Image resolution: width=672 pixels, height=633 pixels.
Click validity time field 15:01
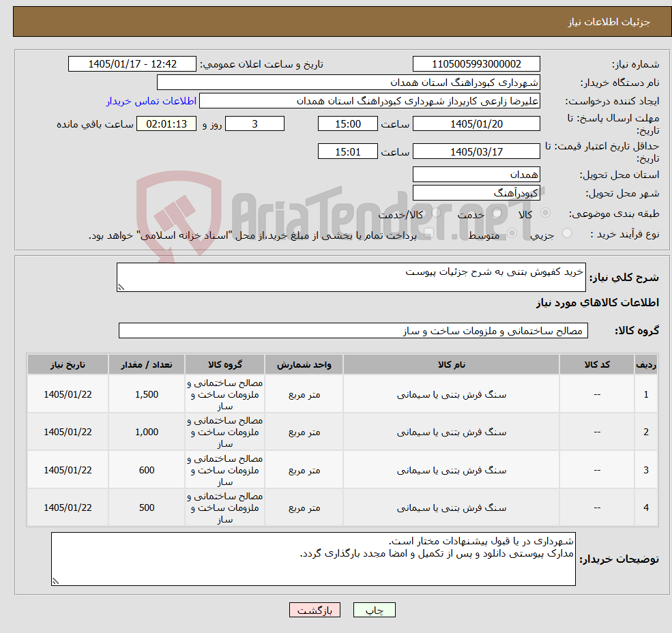coord(347,151)
